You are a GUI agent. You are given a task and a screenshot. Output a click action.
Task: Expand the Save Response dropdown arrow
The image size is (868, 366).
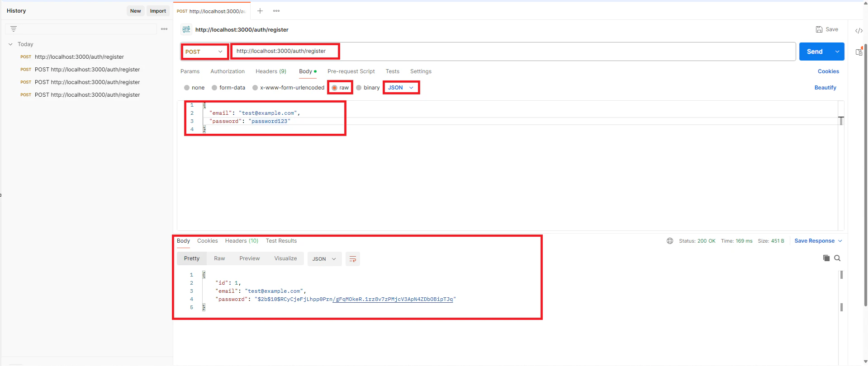click(840, 241)
